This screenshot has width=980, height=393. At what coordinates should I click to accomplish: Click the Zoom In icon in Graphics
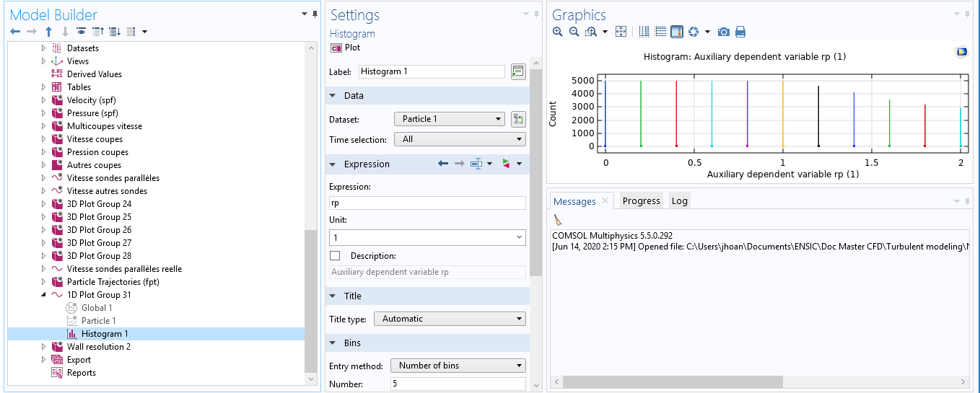click(x=557, y=32)
